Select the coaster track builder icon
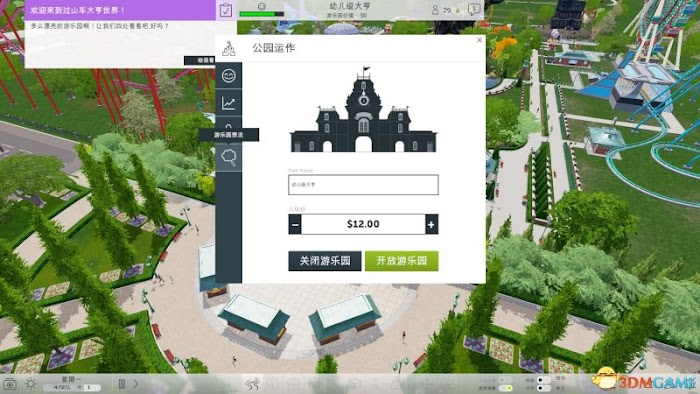Image resolution: width=700 pixels, height=394 pixels. 252,384
